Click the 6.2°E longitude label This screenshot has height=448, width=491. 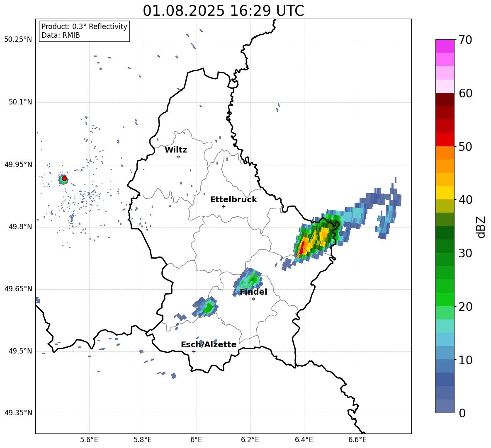click(250, 440)
